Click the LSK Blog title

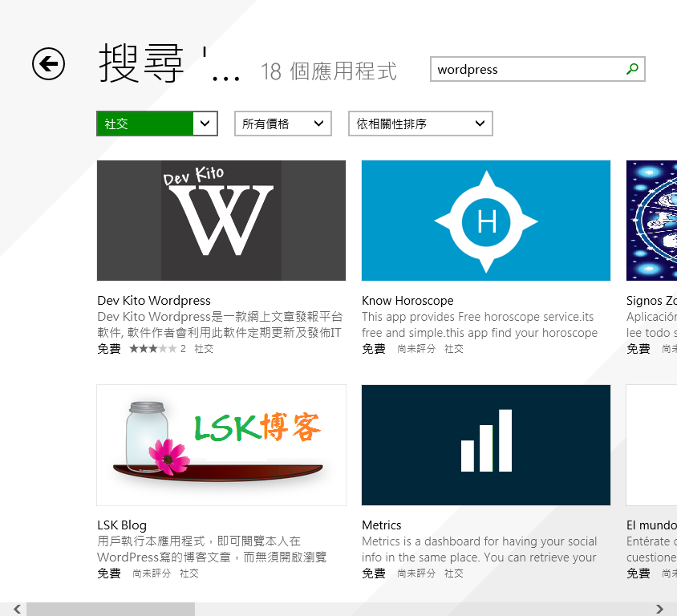(x=122, y=525)
